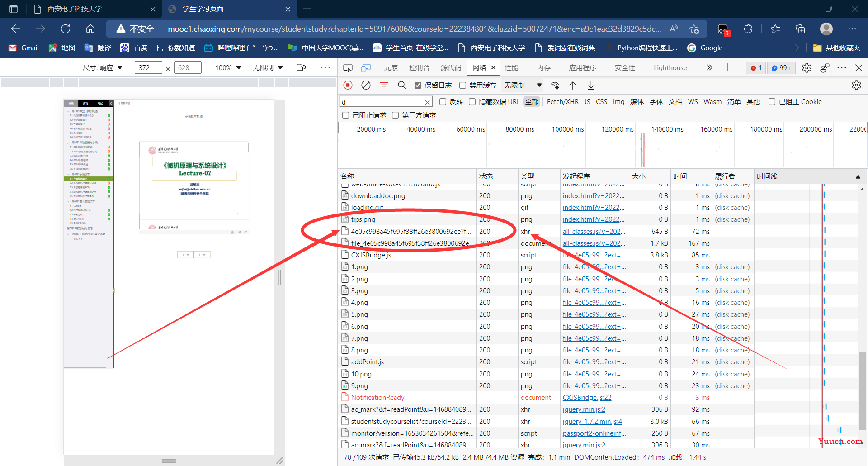The height and width of the screenshot is (466, 868).
Task: Check 隐藏数据 URL checkbox
Action: [472, 102]
